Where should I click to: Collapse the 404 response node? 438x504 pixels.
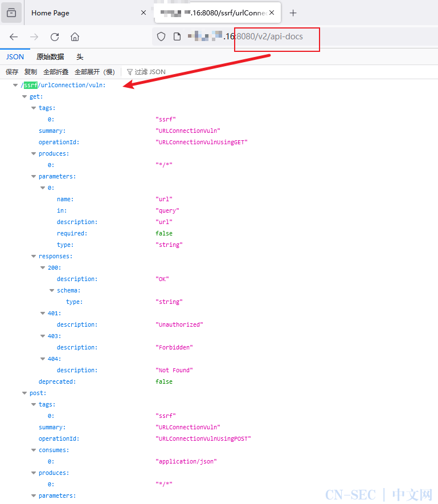[x=42, y=359]
